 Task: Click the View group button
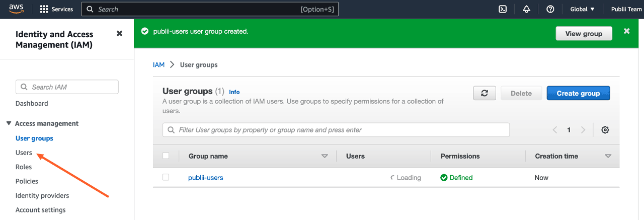tap(584, 34)
